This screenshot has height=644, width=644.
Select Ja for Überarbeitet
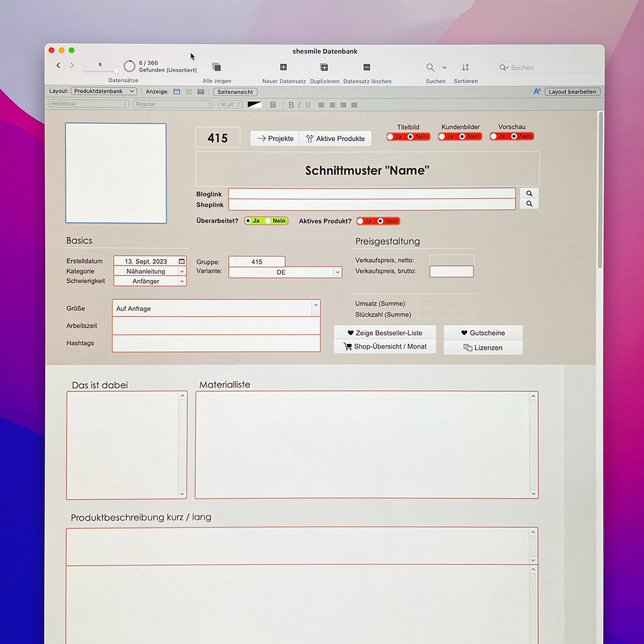(248, 221)
